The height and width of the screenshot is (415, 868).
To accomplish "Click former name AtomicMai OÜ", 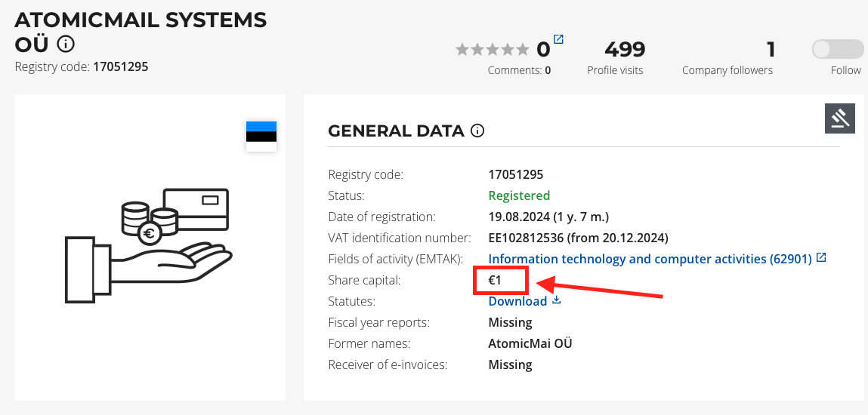I will [530, 343].
